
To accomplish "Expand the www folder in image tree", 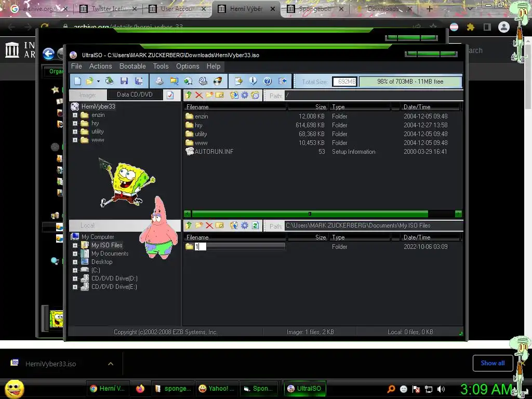I will tap(75, 140).
